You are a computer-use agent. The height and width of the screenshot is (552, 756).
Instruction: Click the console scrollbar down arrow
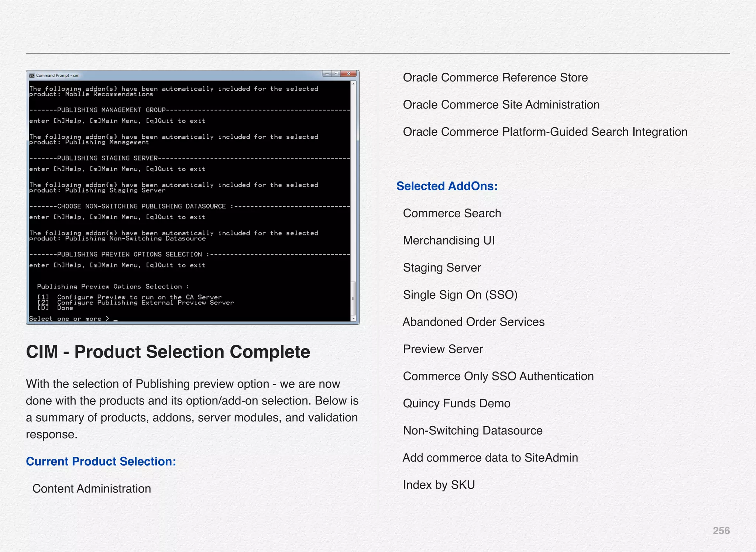coord(354,318)
